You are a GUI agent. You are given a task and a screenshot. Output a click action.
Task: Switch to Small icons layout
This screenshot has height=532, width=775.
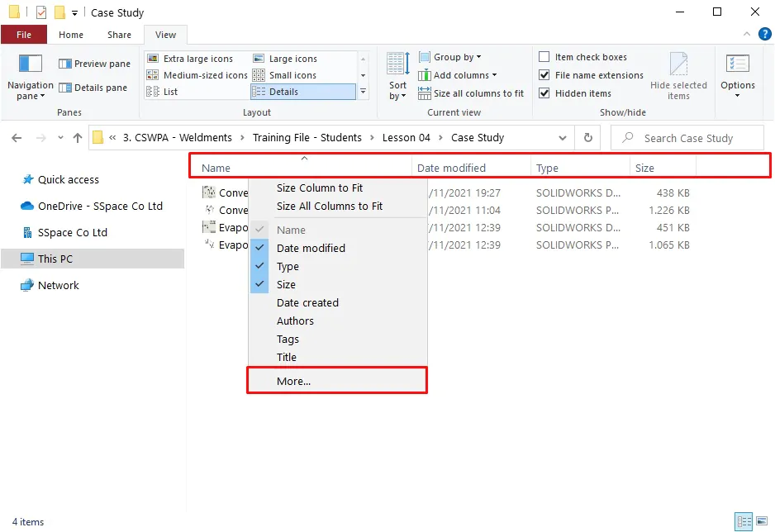(285, 75)
